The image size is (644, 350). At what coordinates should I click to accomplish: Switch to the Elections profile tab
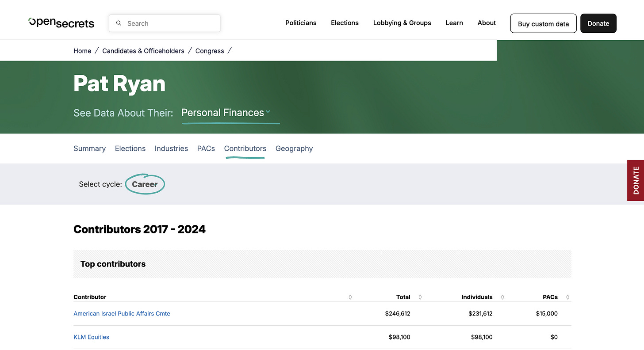130,148
